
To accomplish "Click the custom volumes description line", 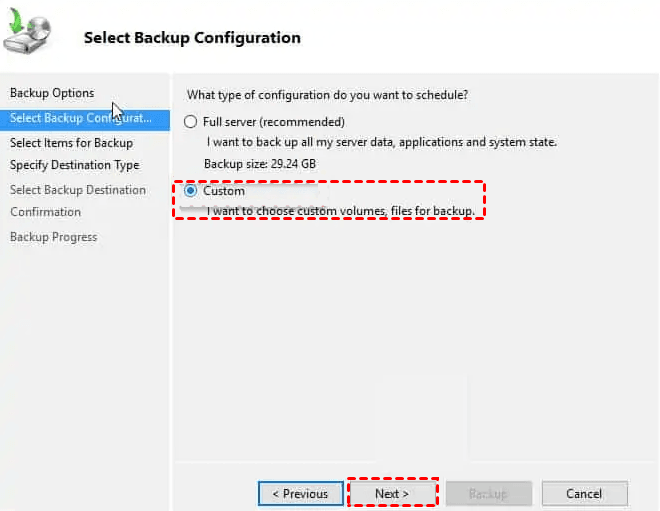I will pos(341,211).
